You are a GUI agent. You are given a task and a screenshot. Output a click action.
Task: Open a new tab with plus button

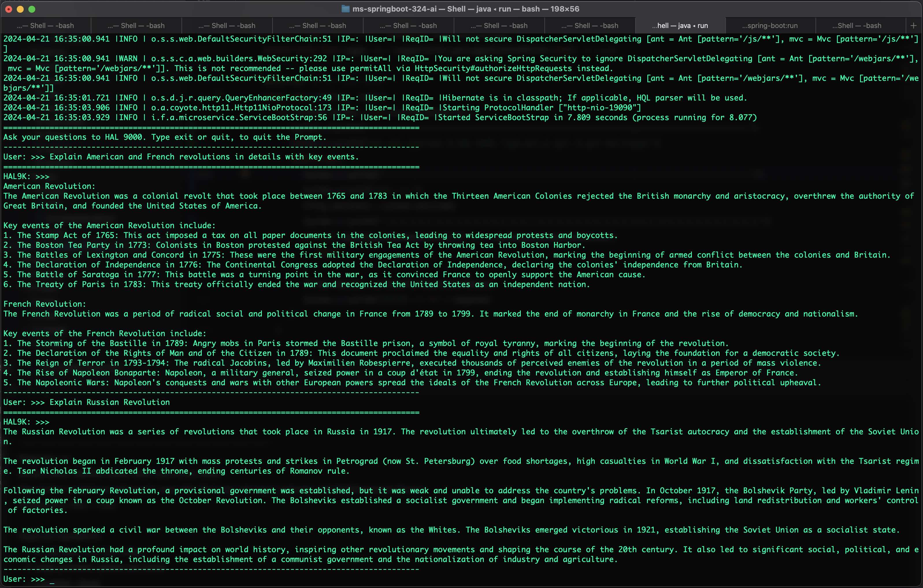coord(913,26)
